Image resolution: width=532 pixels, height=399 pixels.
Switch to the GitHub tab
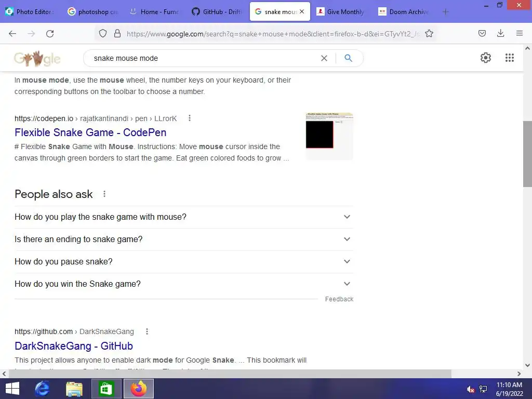pyautogui.click(x=217, y=12)
